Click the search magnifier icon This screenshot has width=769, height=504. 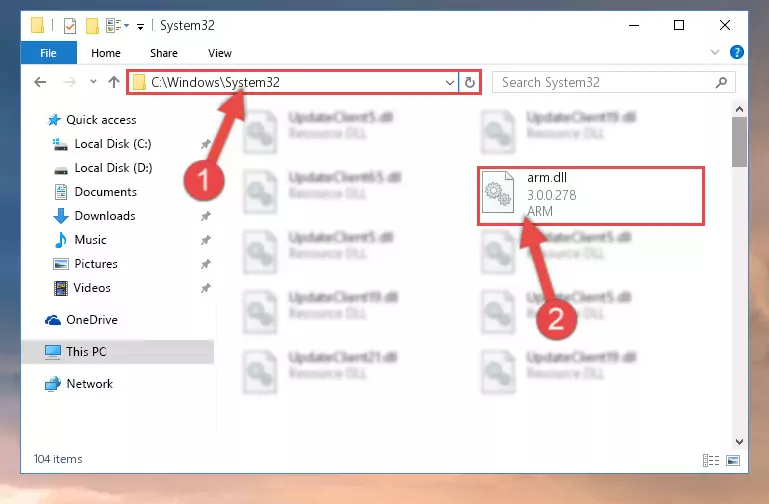tap(721, 82)
